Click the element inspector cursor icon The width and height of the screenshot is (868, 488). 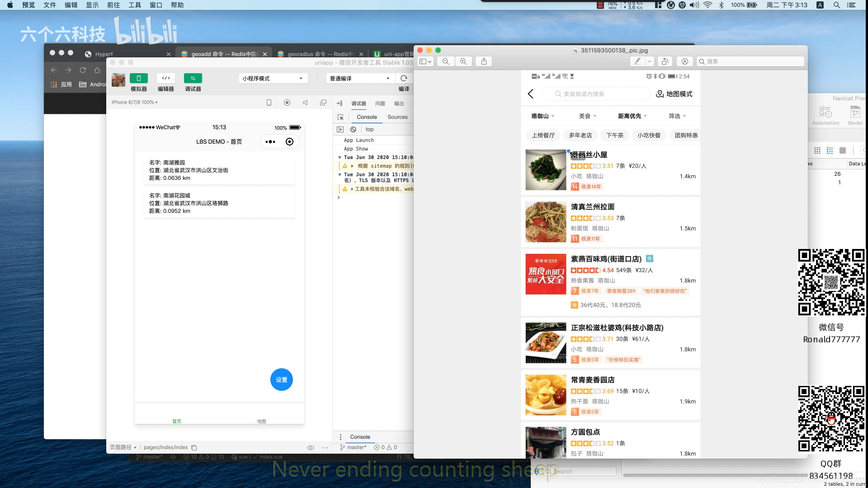tap(340, 117)
